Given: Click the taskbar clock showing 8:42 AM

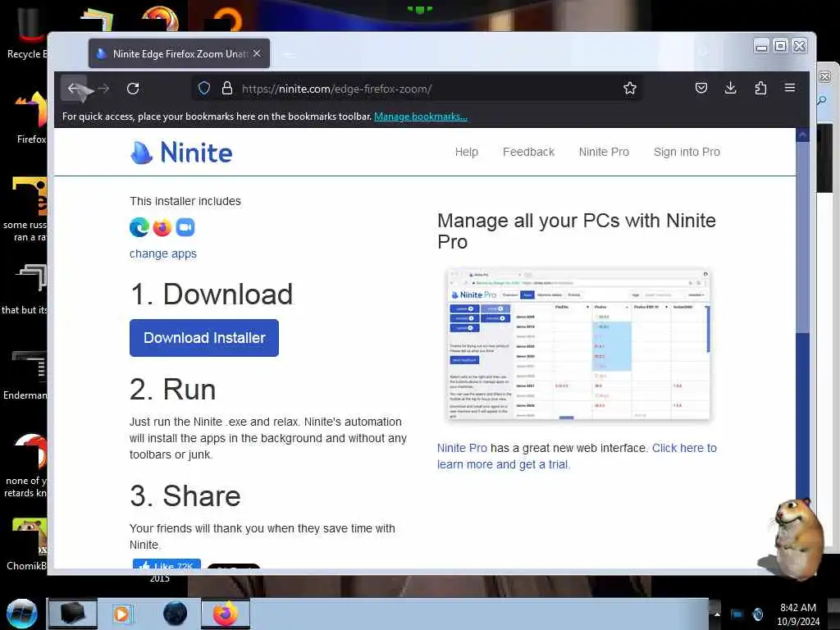Looking at the screenshot, I should point(797,614).
